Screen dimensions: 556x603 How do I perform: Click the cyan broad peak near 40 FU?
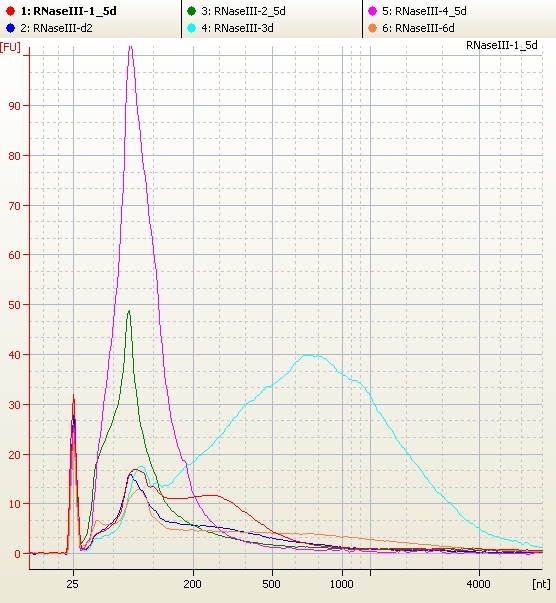(311, 355)
